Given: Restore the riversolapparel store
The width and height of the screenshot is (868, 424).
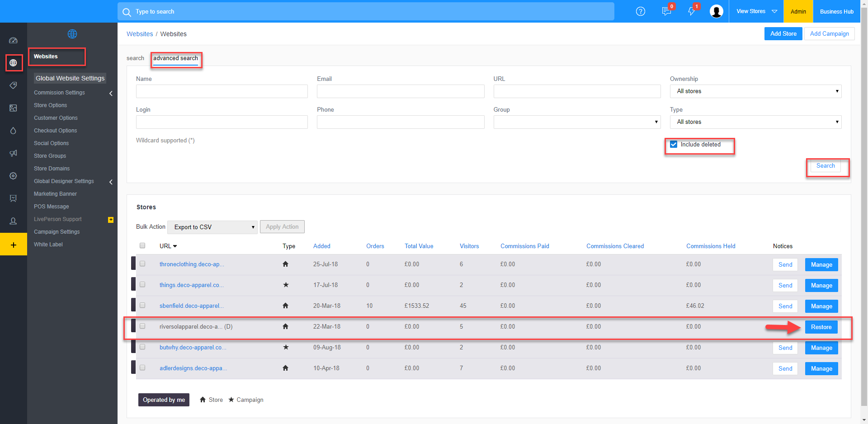Looking at the screenshot, I should pyautogui.click(x=821, y=327).
